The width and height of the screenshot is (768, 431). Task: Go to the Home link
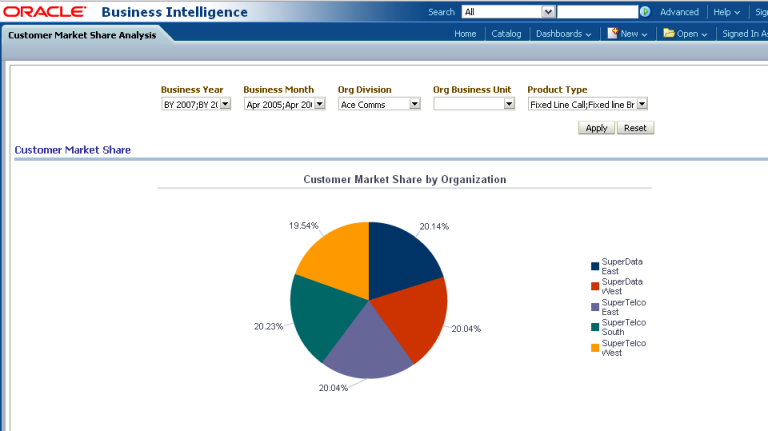click(465, 34)
